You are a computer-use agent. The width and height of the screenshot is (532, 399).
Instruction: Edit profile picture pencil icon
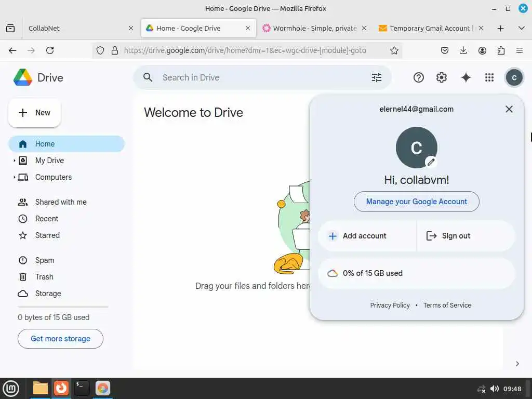(431, 162)
